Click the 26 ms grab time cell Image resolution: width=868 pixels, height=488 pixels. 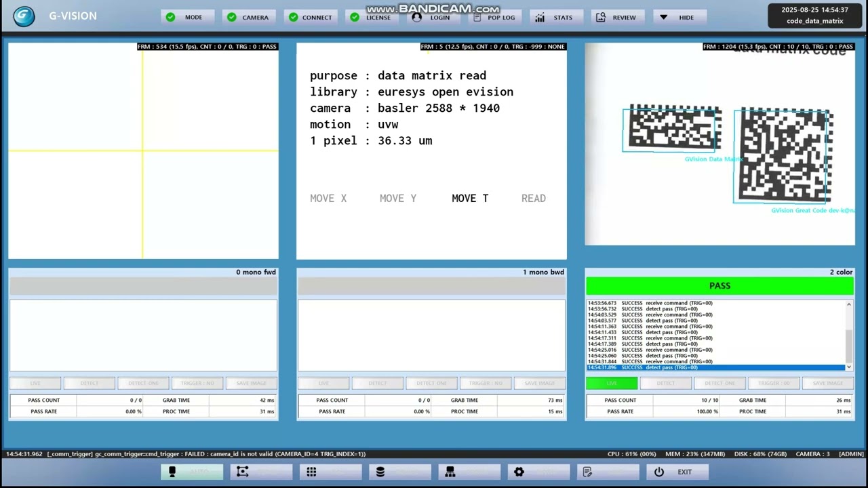818,400
